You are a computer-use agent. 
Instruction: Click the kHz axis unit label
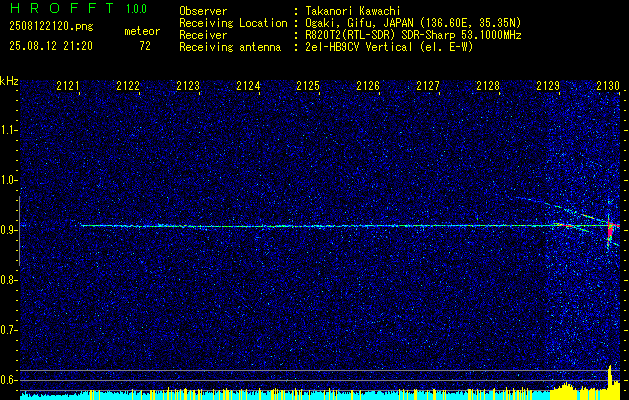click(9, 82)
